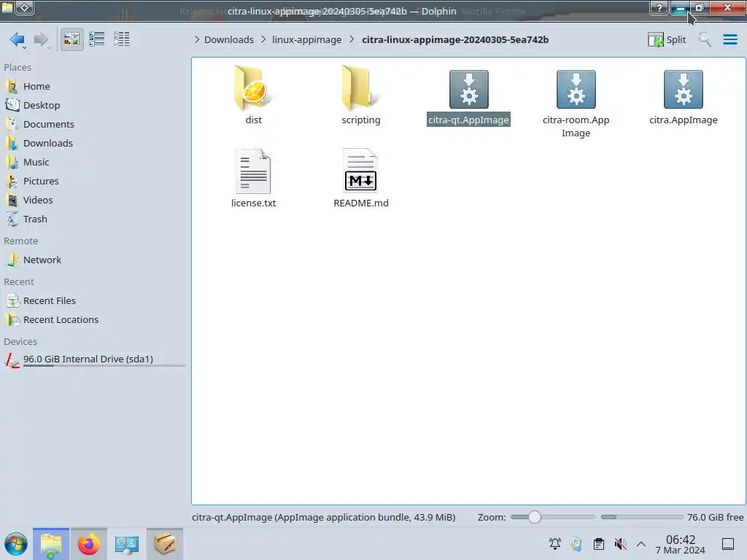Viewport: 747px width, 560px height.
Task: Select citra-room.AppImage file icon
Action: (x=576, y=89)
